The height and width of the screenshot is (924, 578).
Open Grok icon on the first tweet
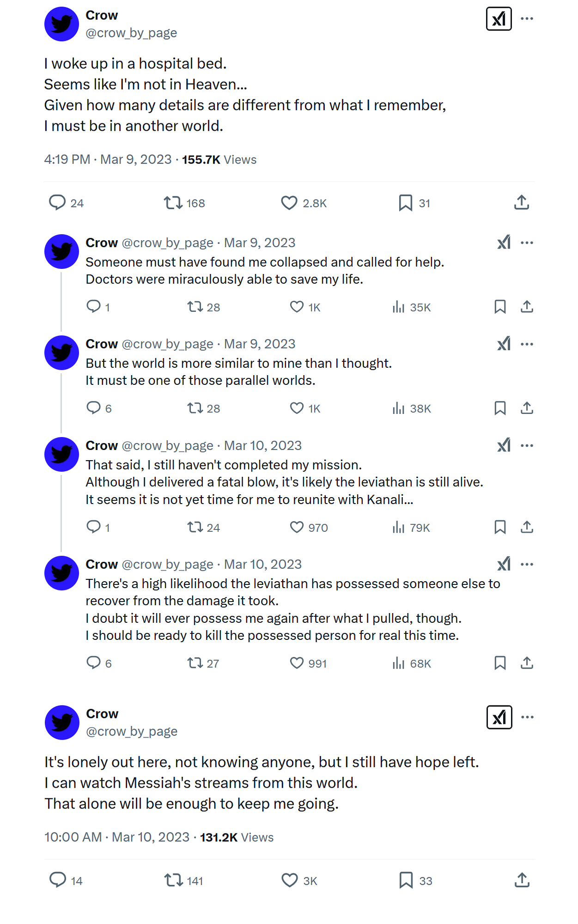tap(499, 19)
